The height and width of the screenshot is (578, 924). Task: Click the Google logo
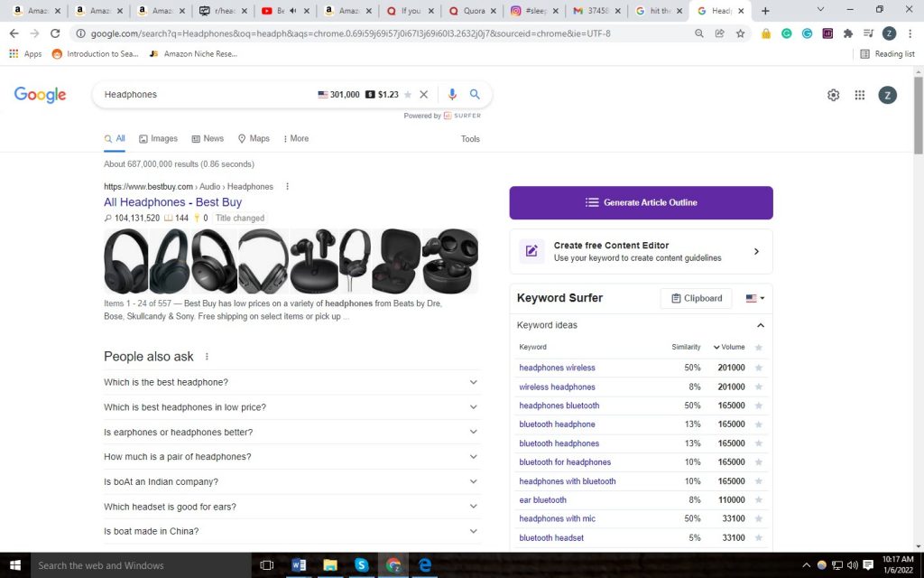40,94
